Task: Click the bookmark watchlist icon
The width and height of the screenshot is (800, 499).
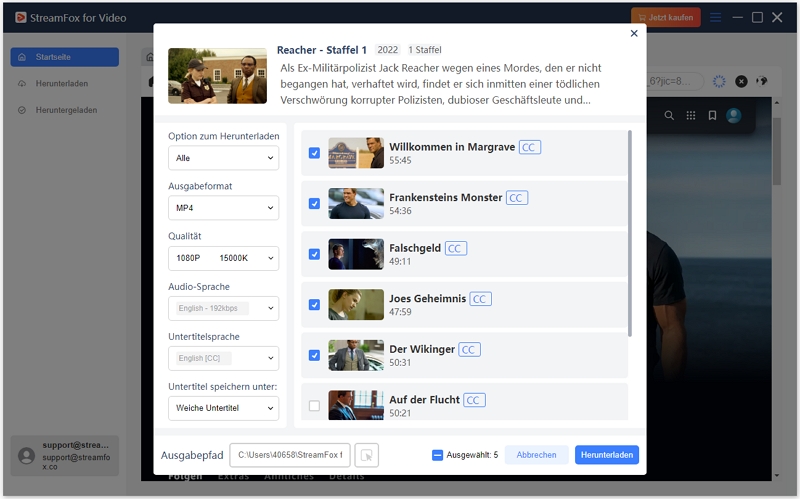Action: (712, 116)
